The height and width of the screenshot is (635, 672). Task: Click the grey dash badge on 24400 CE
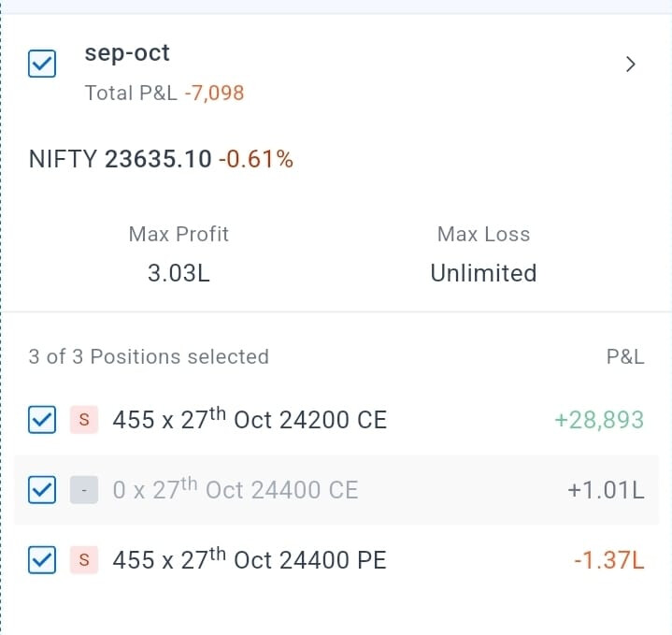tap(84, 490)
